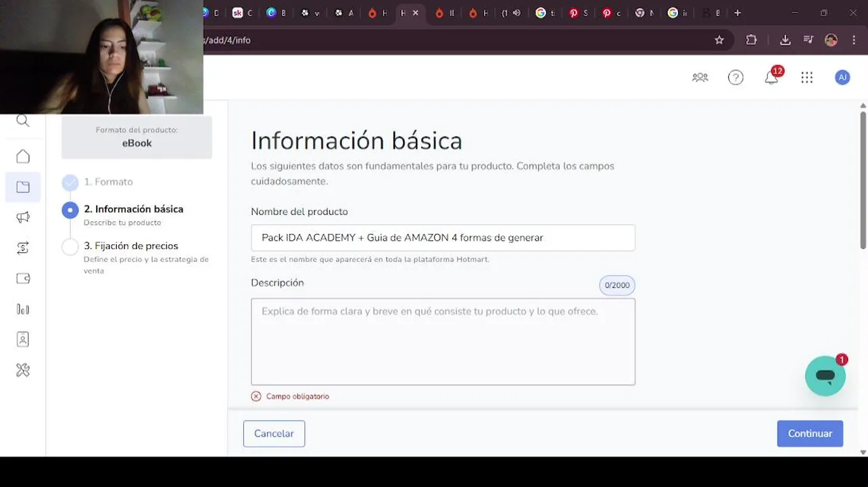Close the active browser tab

pyautogui.click(x=415, y=13)
